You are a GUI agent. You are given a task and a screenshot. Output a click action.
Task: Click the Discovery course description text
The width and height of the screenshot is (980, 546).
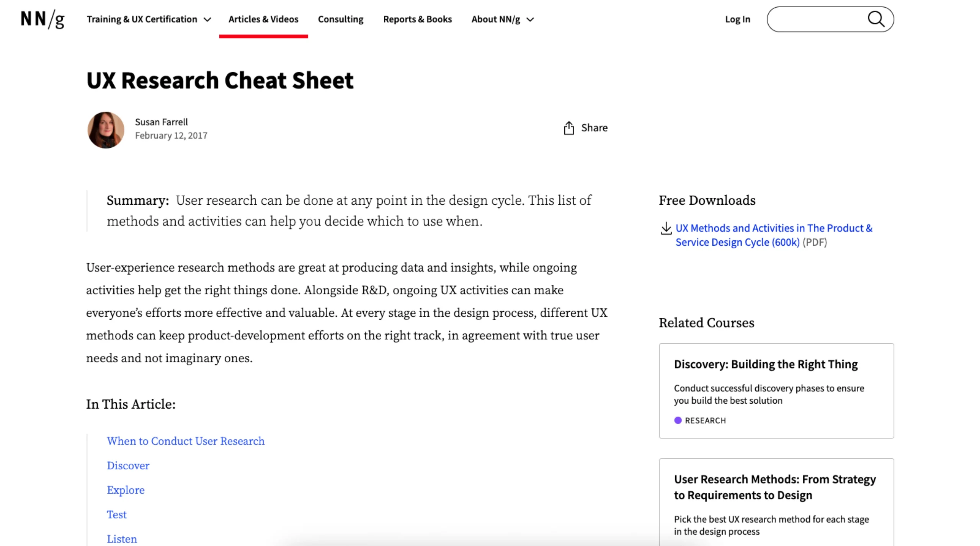click(769, 394)
